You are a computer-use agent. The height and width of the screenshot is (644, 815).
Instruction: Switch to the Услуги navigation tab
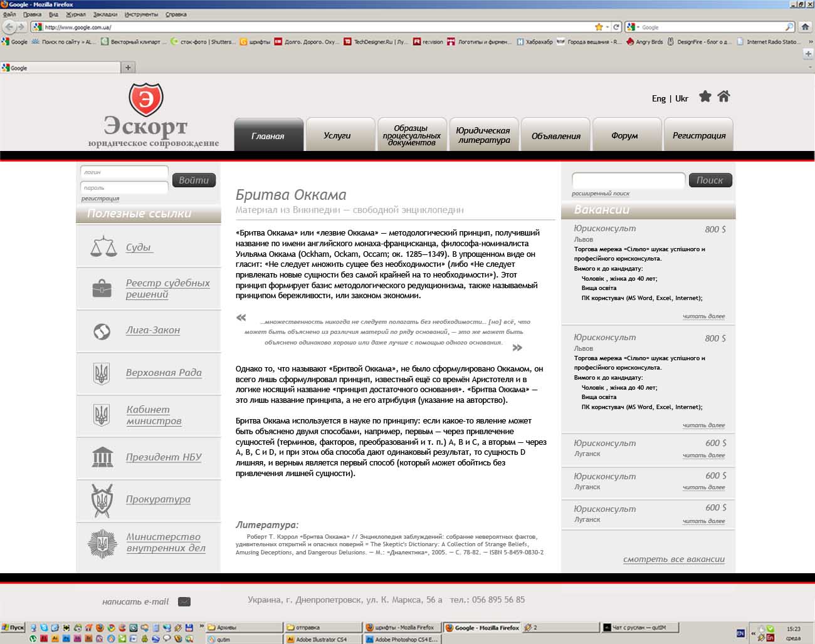click(x=337, y=135)
